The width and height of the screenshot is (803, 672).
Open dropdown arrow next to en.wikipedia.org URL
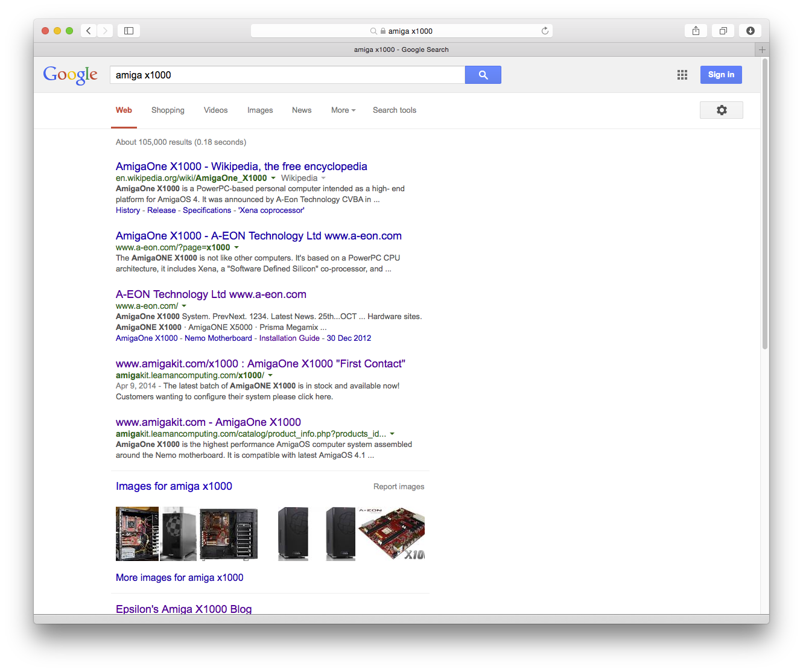tap(273, 178)
